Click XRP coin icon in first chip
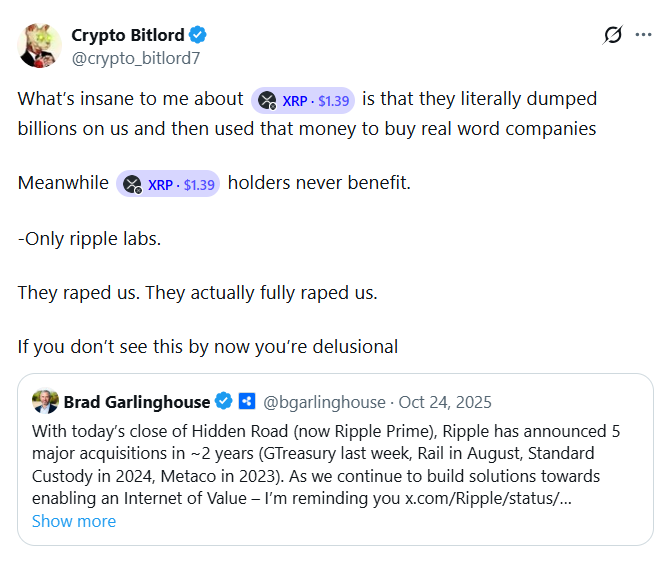The height and width of the screenshot is (562, 667). pyautogui.click(x=267, y=100)
